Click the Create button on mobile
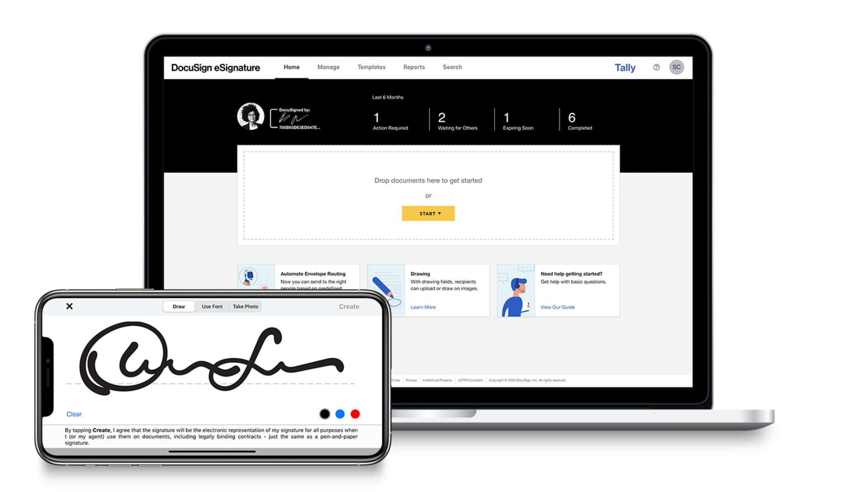 click(349, 306)
